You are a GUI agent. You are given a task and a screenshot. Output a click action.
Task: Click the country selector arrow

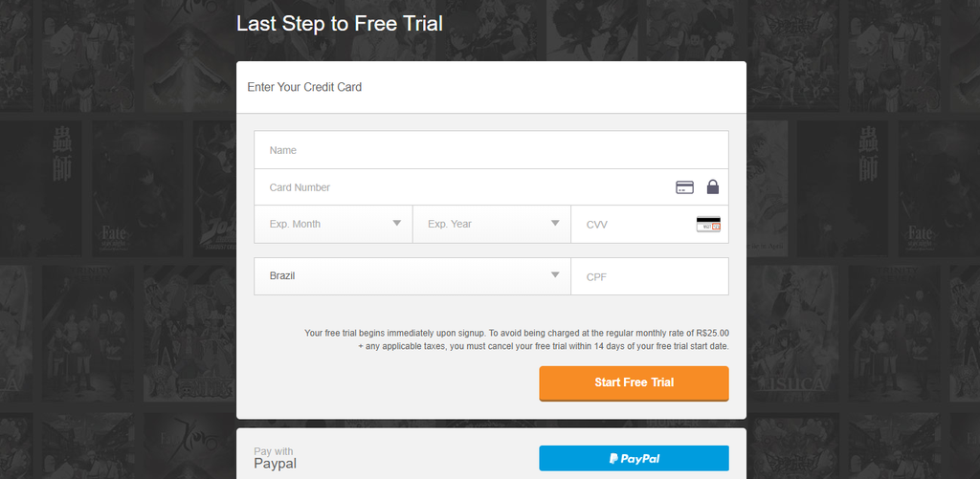pyautogui.click(x=555, y=274)
